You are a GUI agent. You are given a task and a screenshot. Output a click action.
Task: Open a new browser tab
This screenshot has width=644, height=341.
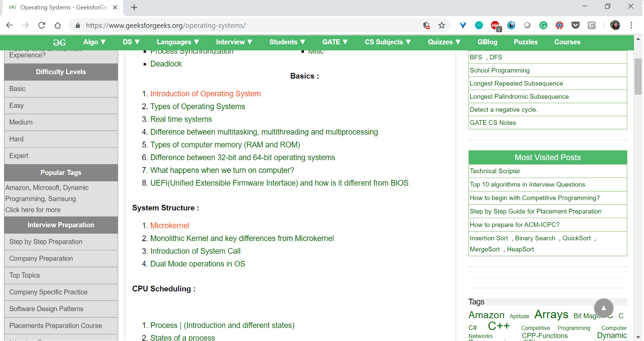[x=134, y=7]
